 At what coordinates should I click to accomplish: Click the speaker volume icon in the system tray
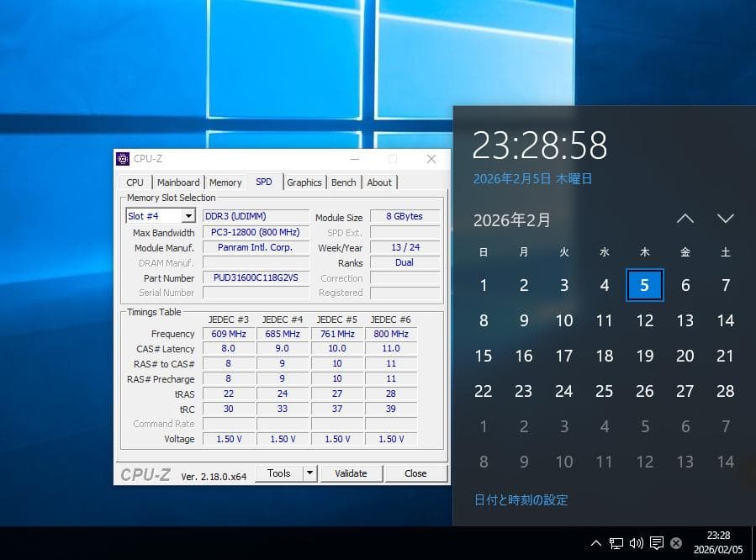click(x=636, y=543)
